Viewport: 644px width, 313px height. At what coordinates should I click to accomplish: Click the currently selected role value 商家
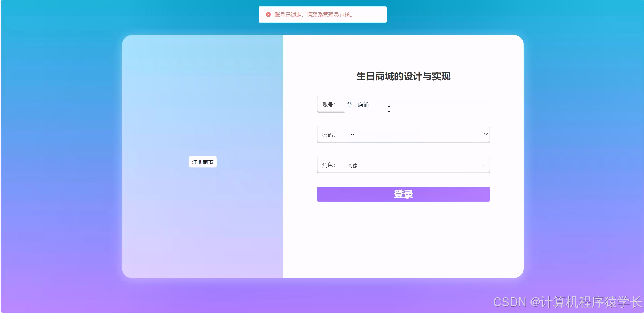click(x=352, y=165)
